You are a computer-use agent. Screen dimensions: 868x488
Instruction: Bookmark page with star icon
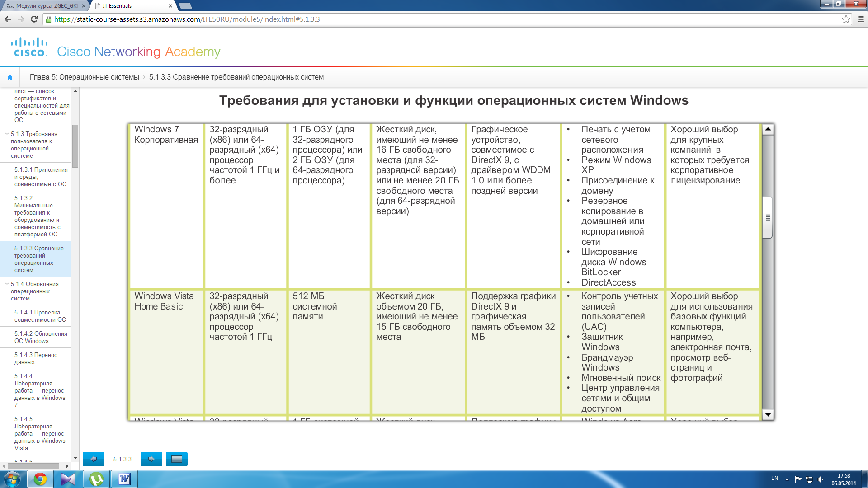[846, 19]
